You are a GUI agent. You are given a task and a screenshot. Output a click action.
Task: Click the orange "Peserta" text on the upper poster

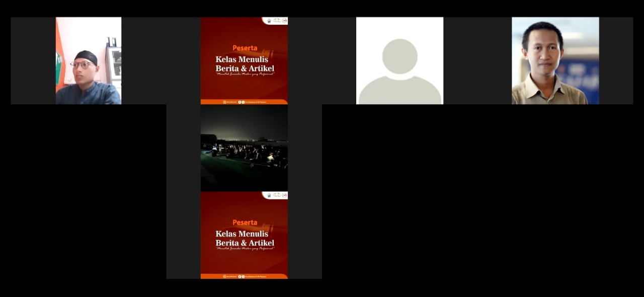[x=245, y=48]
